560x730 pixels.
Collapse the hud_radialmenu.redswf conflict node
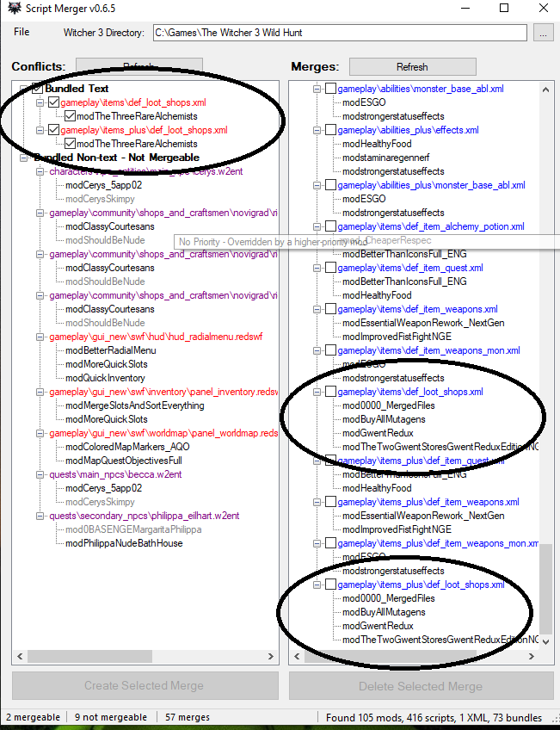point(40,337)
